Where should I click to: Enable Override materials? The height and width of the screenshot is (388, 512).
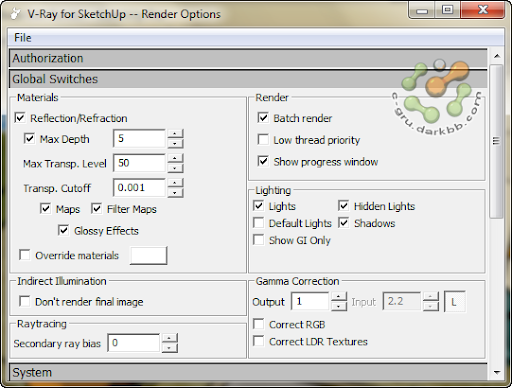tap(25, 255)
